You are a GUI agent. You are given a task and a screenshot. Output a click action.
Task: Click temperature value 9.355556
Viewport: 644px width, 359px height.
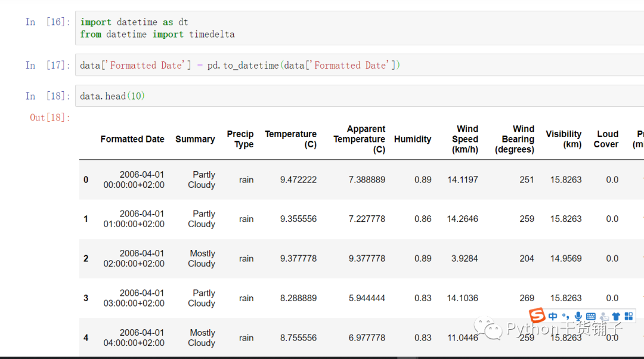point(299,219)
